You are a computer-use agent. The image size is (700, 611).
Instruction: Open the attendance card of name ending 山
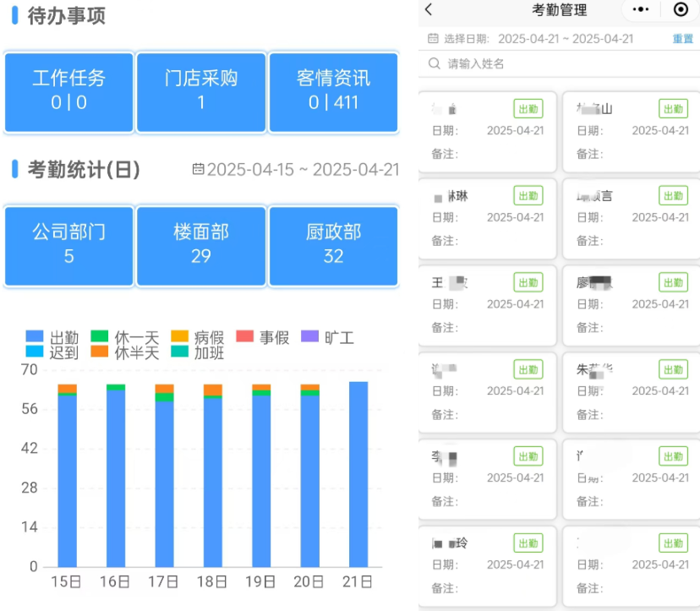click(x=632, y=132)
